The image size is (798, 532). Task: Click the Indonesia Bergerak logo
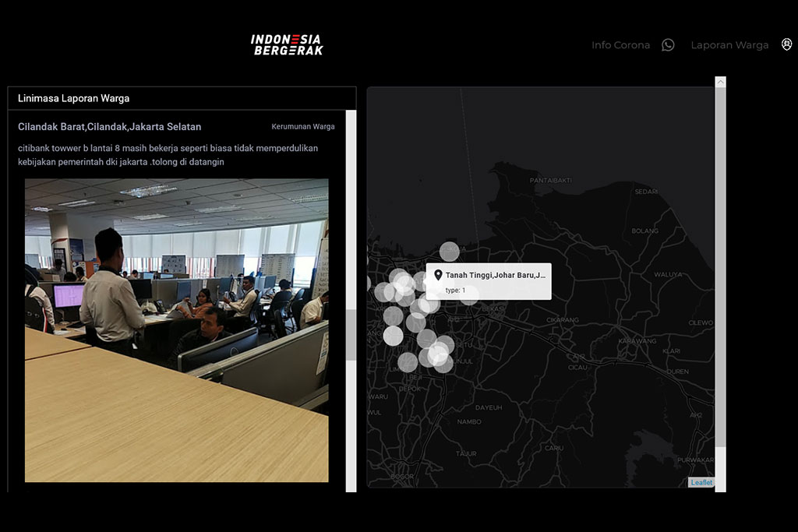point(287,44)
